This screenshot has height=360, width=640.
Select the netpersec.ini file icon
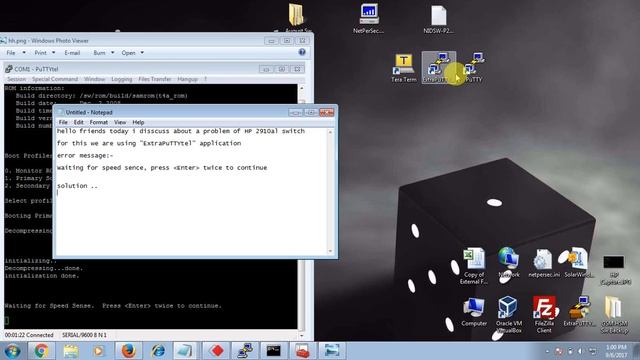[x=544, y=264]
